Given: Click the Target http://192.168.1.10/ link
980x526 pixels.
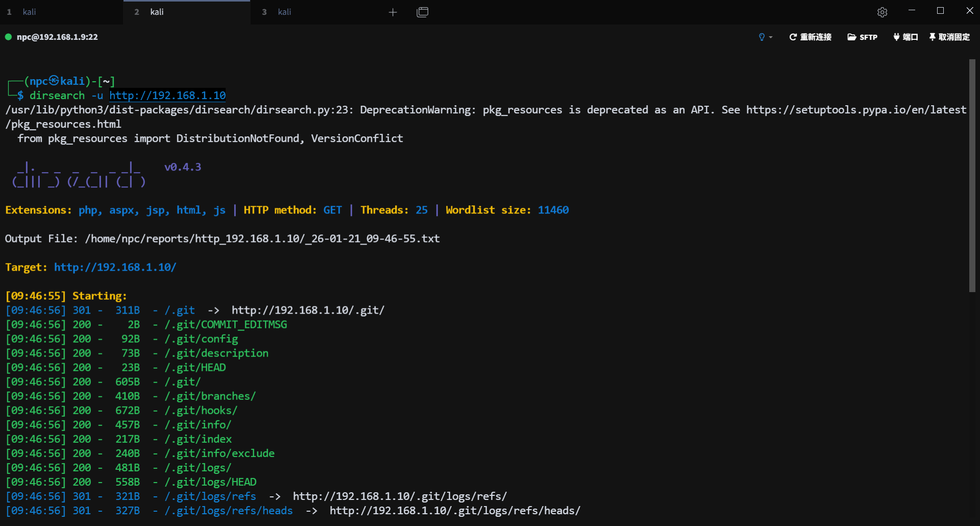Looking at the screenshot, I should point(115,267).
